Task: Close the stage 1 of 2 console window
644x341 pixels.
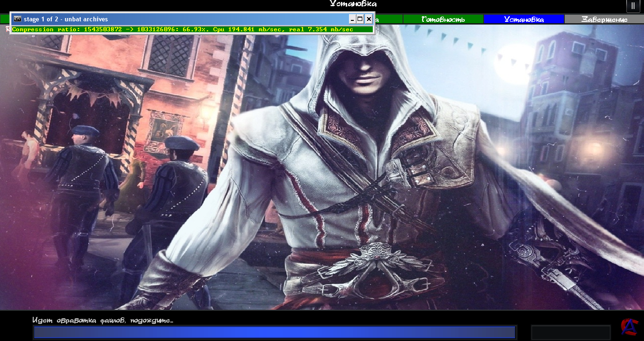Action: pos(368,19)
